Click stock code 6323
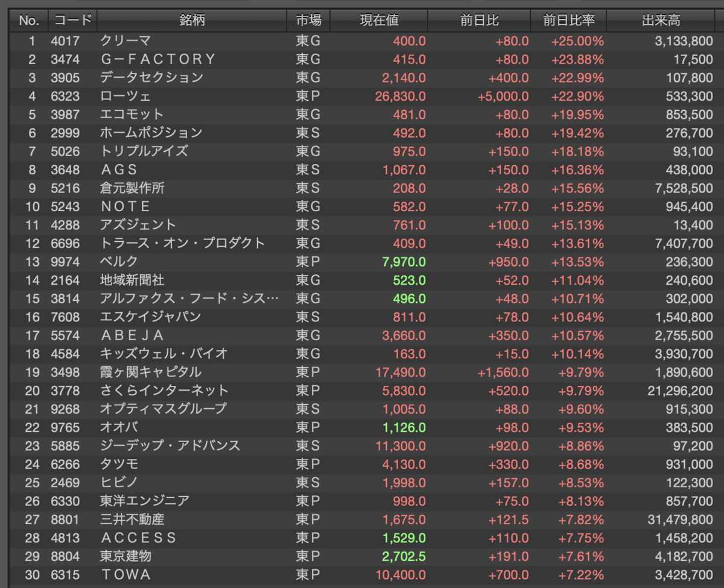Image resolution: width=724 pixels, height=588 pixels. click(66, 96)
